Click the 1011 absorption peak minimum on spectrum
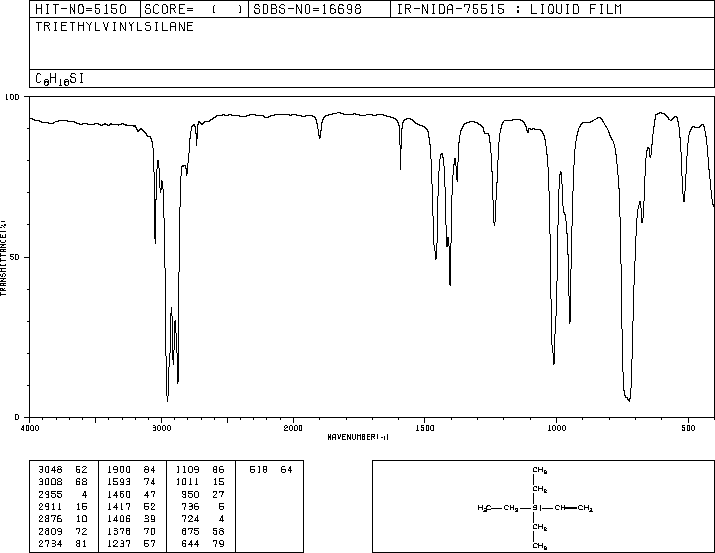Image resolution: width=715 pixels, height=553 pixels. click(554, 363)
